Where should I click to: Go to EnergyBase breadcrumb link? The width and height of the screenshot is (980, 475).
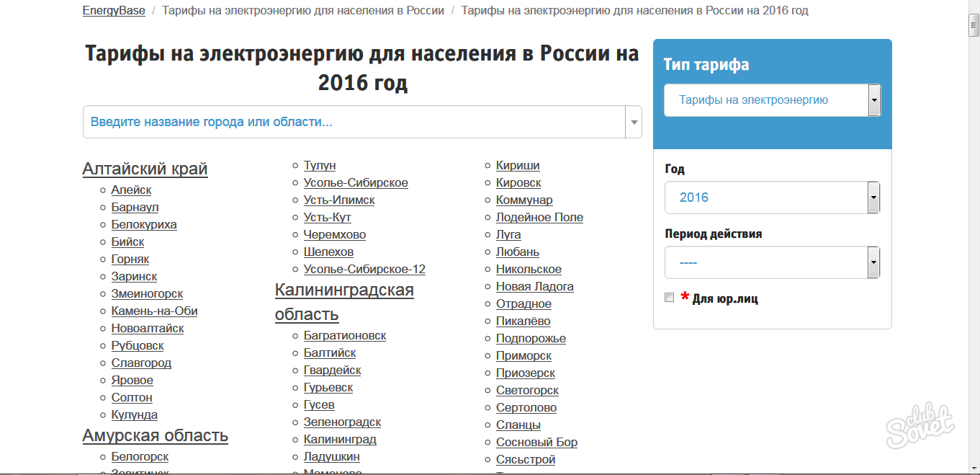click(x=114, y=10)
